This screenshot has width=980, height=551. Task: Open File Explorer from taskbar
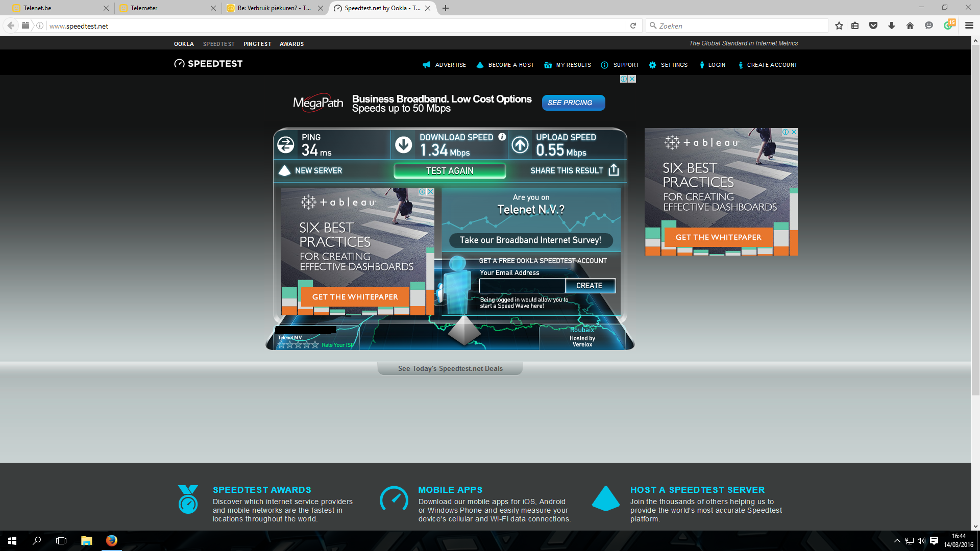(87, 541)
